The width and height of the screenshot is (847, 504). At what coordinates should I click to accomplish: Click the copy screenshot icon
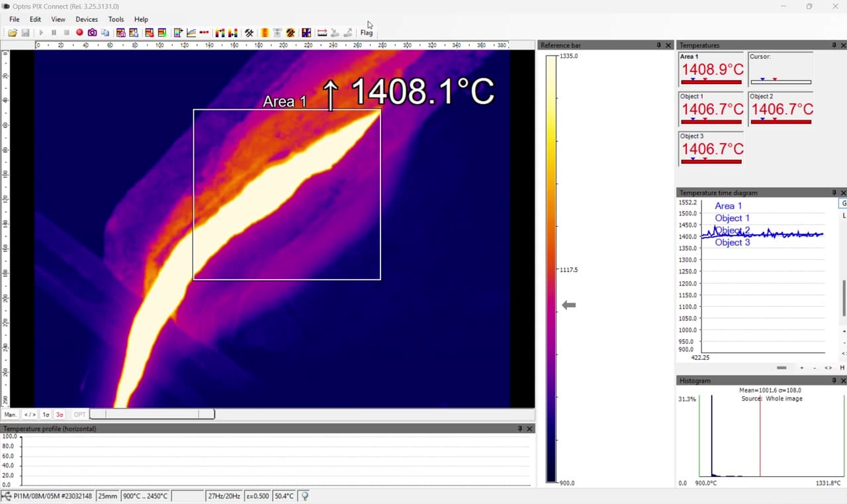click(x=105, y=32)
